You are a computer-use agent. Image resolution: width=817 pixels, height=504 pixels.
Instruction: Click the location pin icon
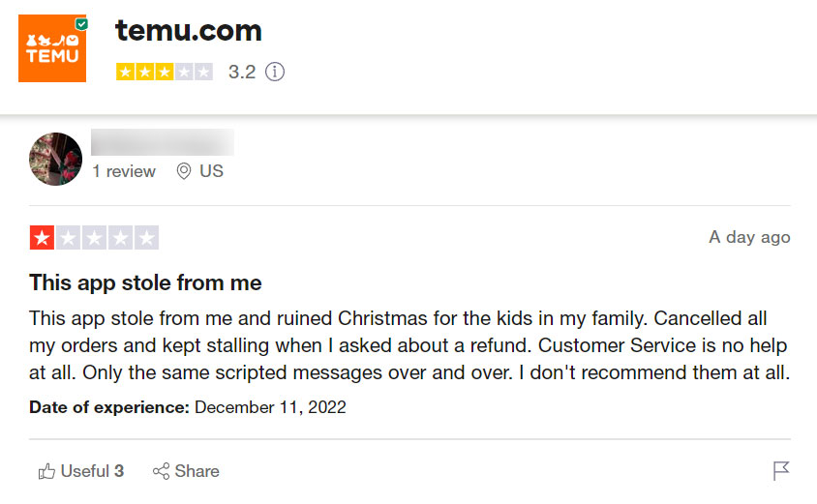[184, 171]
